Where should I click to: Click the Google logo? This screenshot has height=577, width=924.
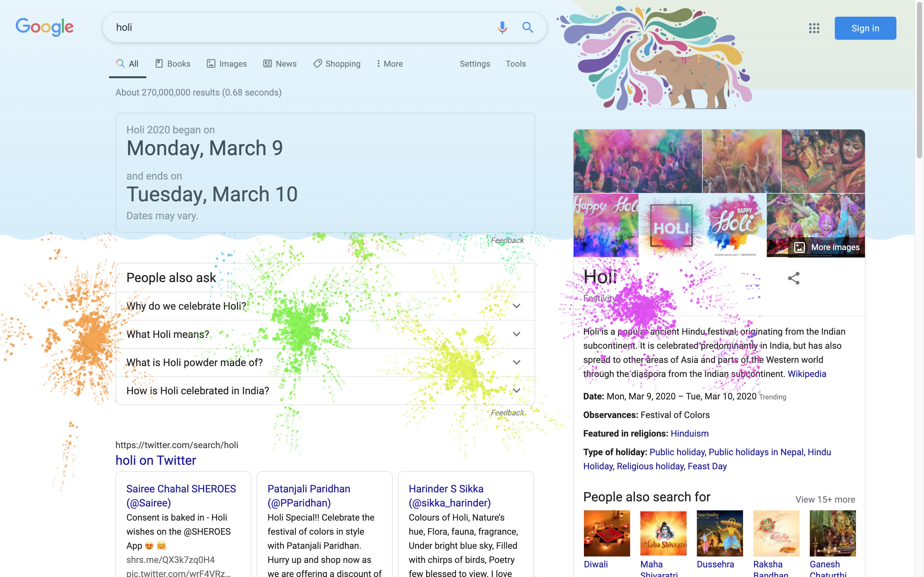[x=44, y=27]
